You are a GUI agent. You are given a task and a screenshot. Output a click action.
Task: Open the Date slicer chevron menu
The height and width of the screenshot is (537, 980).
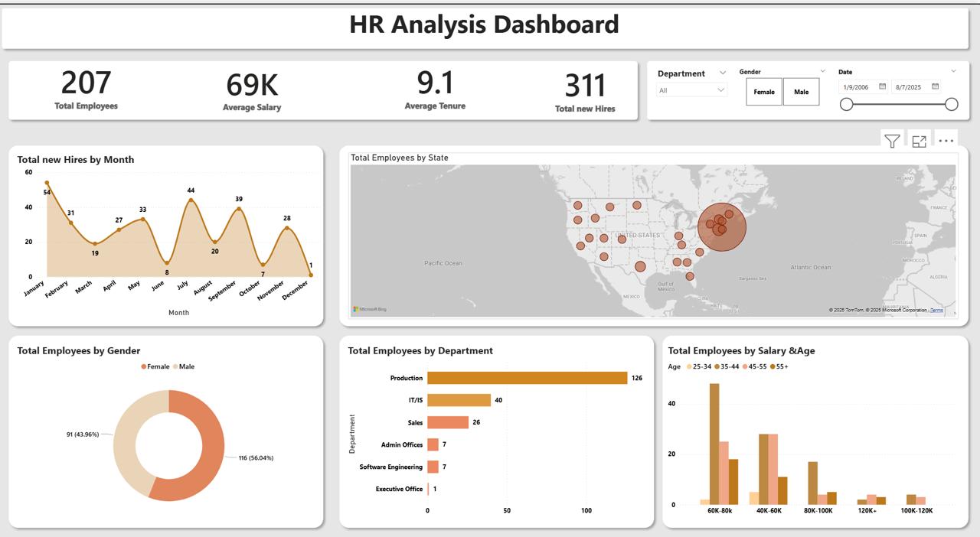coord(953,72)
